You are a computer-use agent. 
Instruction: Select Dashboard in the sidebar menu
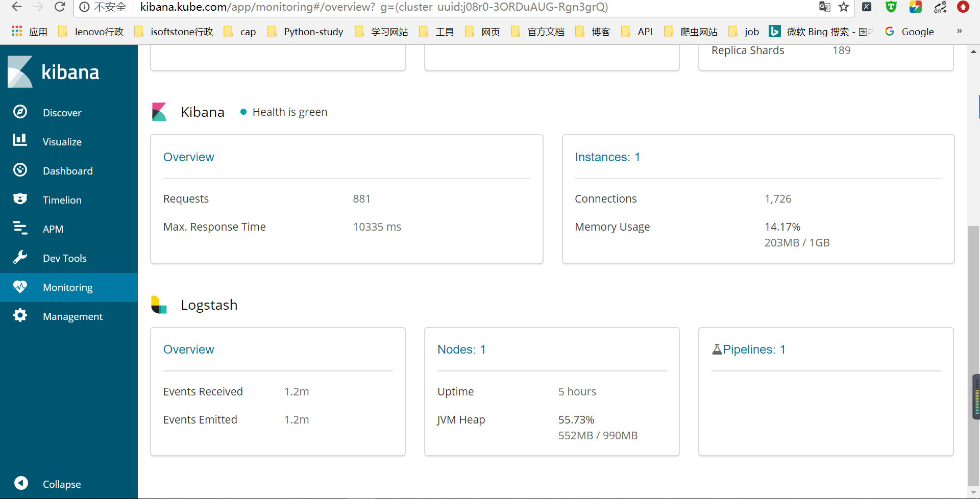click(67, 171)
